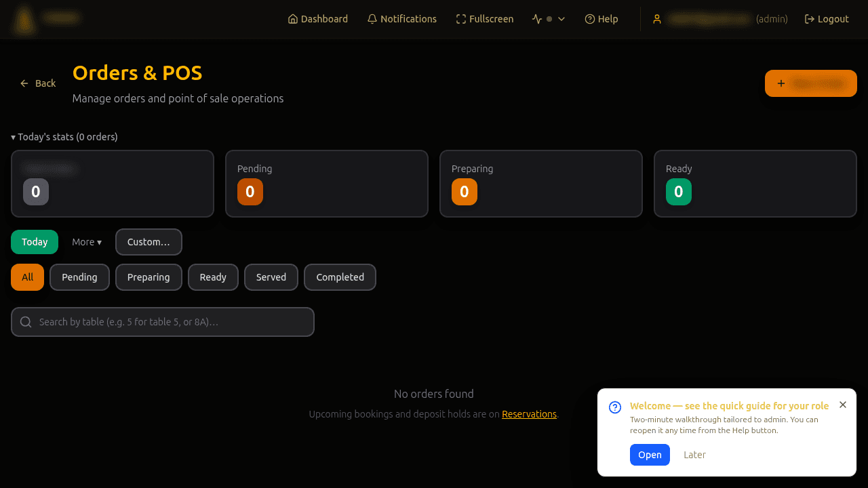
Task: Click the first blurred-label stat card
Action: pos(113,184)
